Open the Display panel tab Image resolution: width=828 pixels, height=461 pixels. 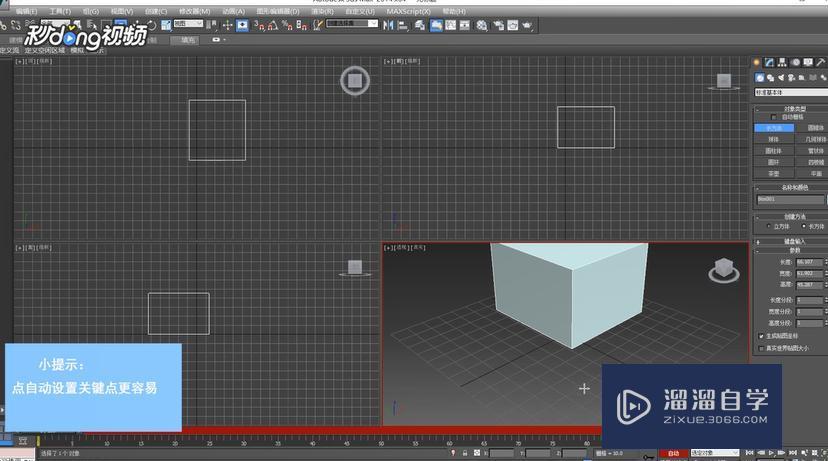[x=808, y=62]
